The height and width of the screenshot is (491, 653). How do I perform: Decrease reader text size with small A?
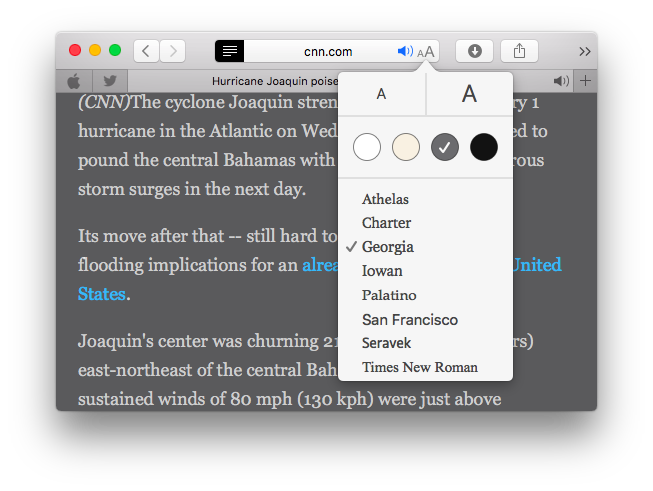381,94
